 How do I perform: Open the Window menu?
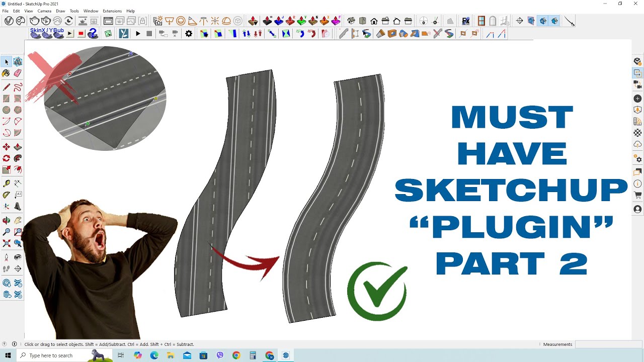coord(91,11)
